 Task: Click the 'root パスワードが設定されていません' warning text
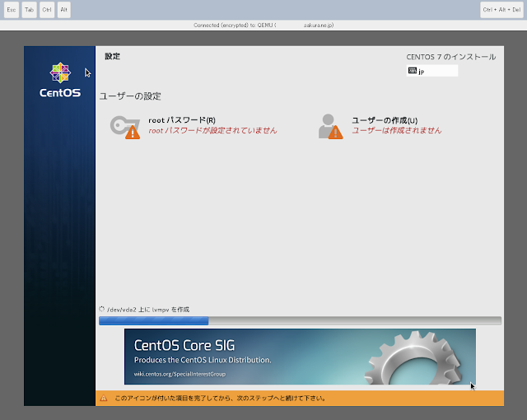click(212, 130)
